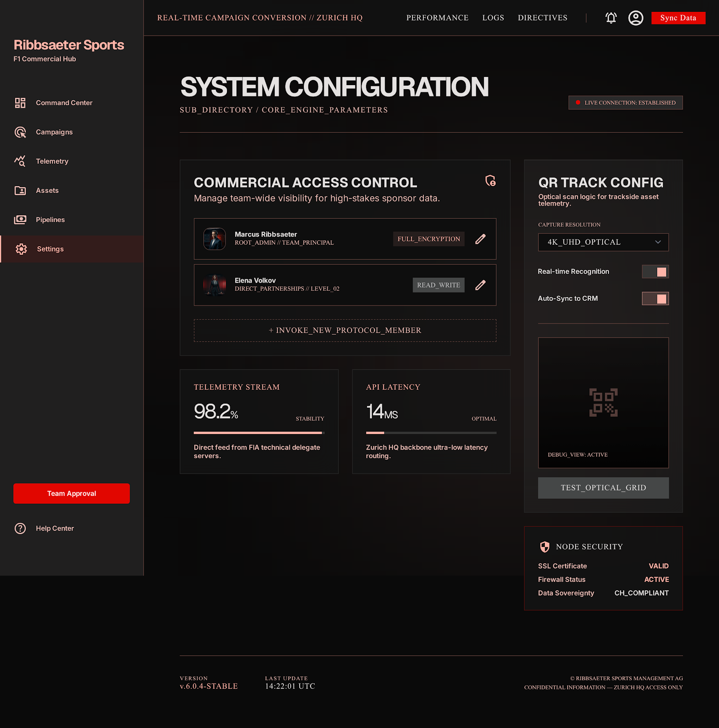Click the 98.2% telemetry value
The height and width of the screenshot is (728, 719).
(x=216, y=411)
